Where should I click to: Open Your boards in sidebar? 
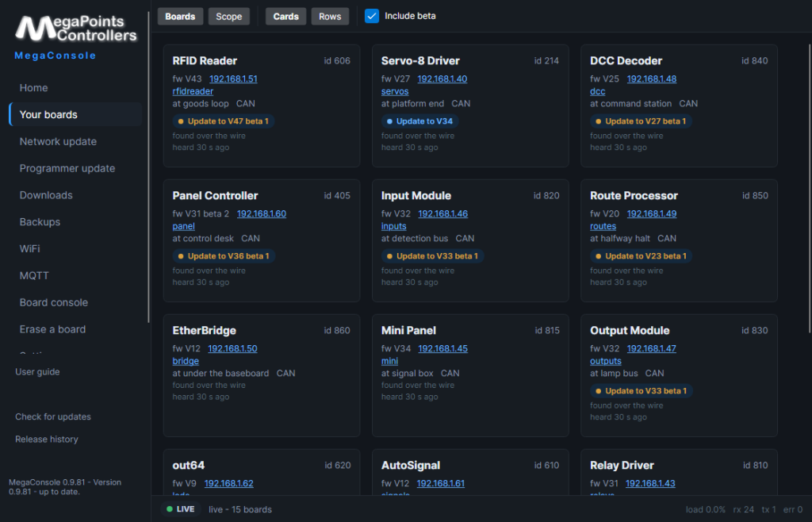[75, 114]
